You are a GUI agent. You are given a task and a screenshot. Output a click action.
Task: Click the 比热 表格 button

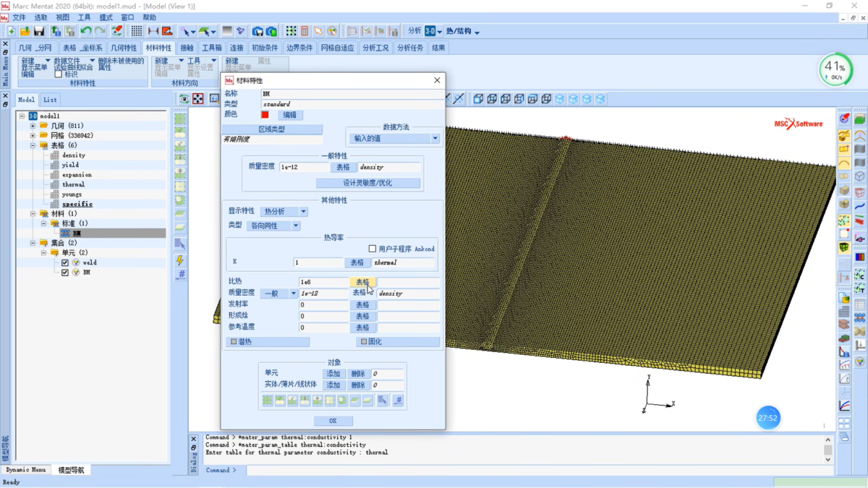pos(362,282)
